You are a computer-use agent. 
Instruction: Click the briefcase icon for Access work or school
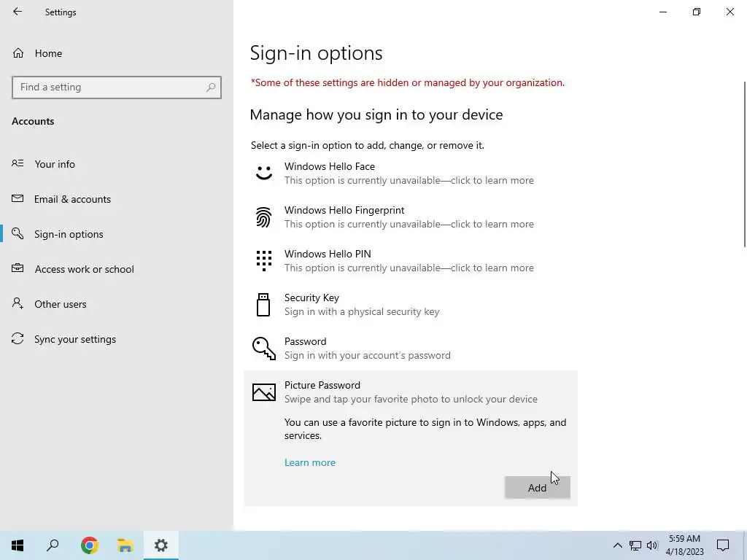click(18, 268)
